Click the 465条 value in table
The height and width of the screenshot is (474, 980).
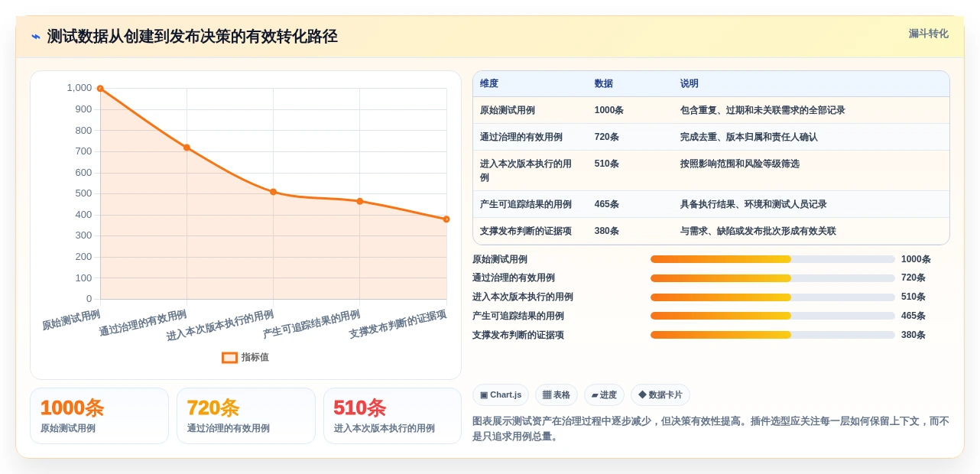click(606, 204)
